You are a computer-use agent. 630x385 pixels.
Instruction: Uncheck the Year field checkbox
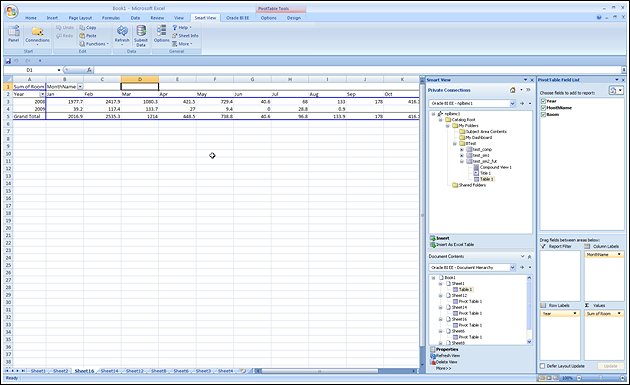pyautogui.click(x=543, y=101)
